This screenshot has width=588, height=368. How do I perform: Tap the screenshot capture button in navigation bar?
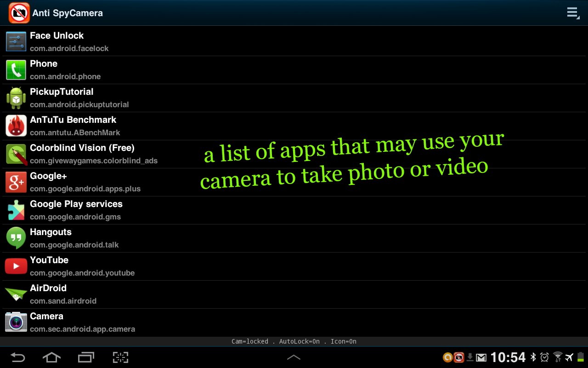[x=120, y=357]
